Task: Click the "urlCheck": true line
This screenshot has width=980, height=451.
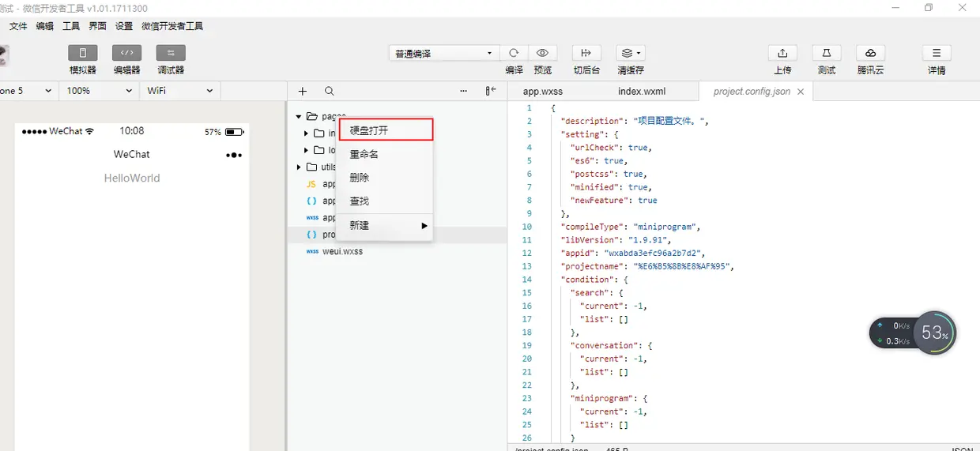Action: click(611, 147)
